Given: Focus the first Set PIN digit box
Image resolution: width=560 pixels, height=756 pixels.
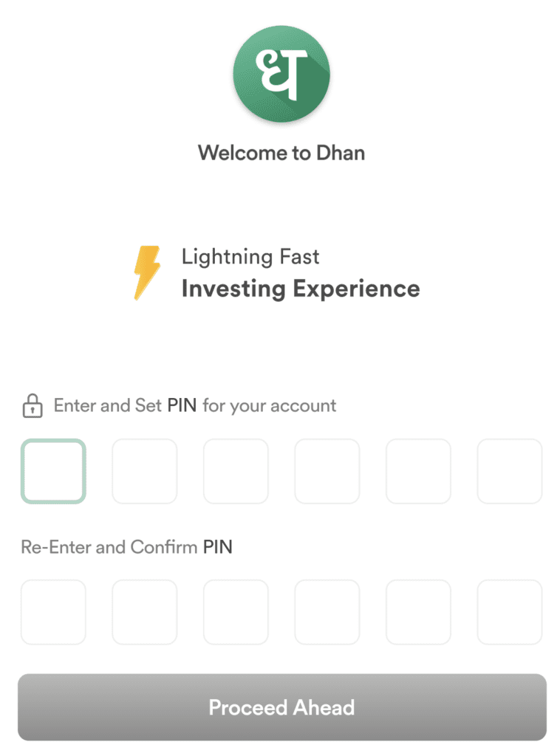Looking at the screenshot, I should pos(53,471).
